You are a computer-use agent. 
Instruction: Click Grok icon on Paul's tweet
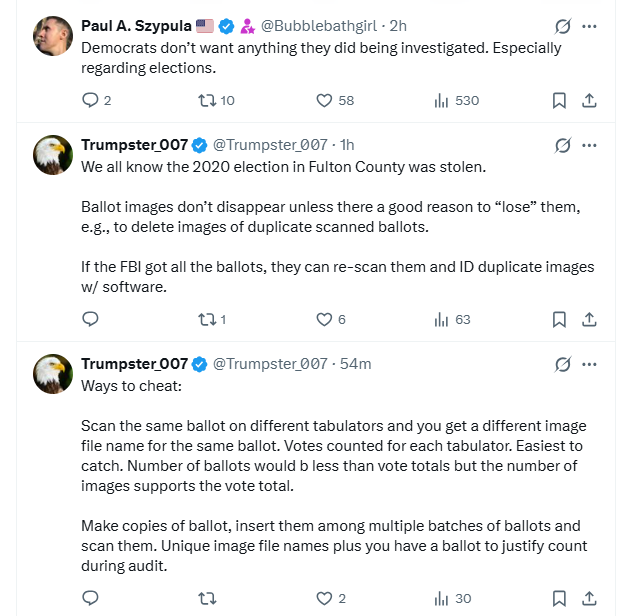point(562,26)
